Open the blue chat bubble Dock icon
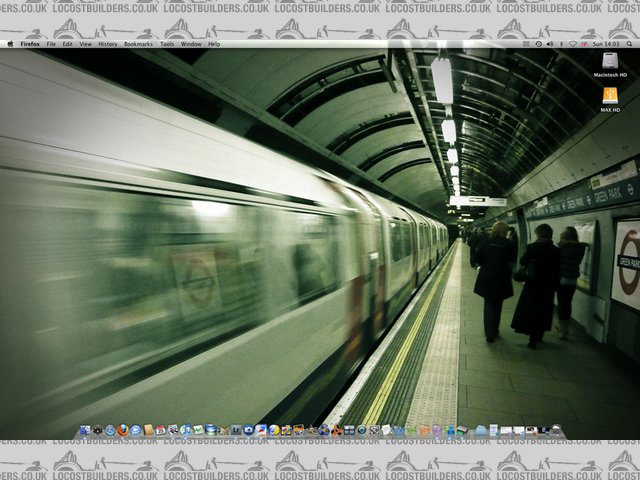The height and width of the screenshot is (480, 640). tap(136, 430)
